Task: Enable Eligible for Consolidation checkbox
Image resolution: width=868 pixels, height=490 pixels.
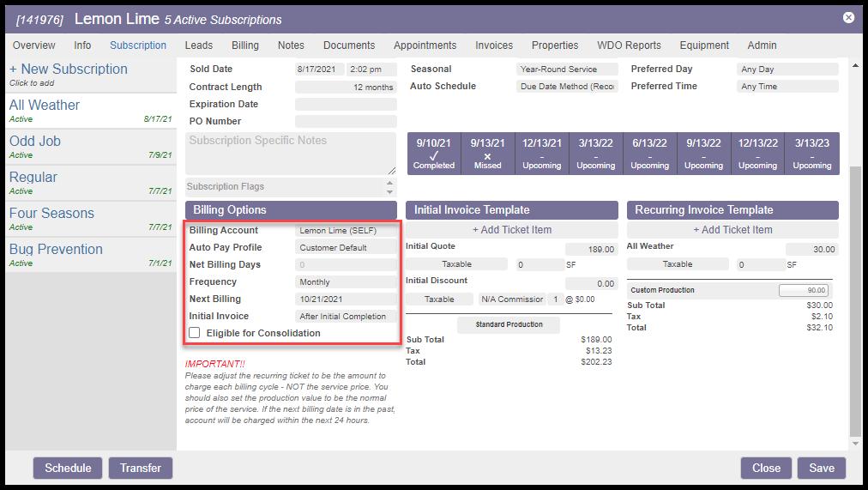Action: [195, 333]
